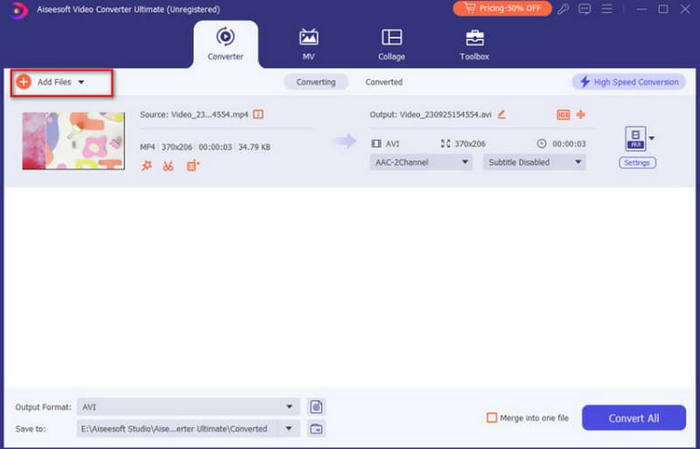Open the video enhance icon

pyautogui.click(x=192, y=166)
